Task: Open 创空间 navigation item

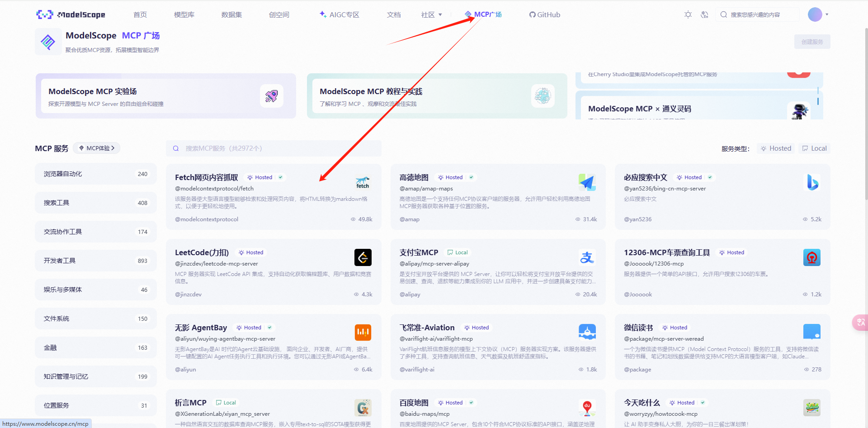Action: click(279, 14)
